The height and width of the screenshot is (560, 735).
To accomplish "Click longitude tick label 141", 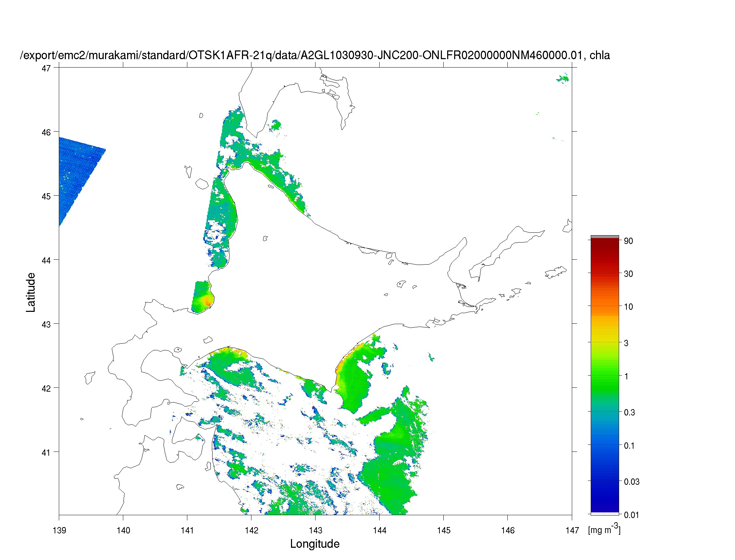I will [187, 530].
